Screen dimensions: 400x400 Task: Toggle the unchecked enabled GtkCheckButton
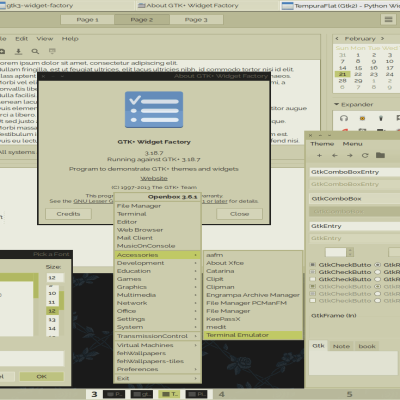pos(313,279)
